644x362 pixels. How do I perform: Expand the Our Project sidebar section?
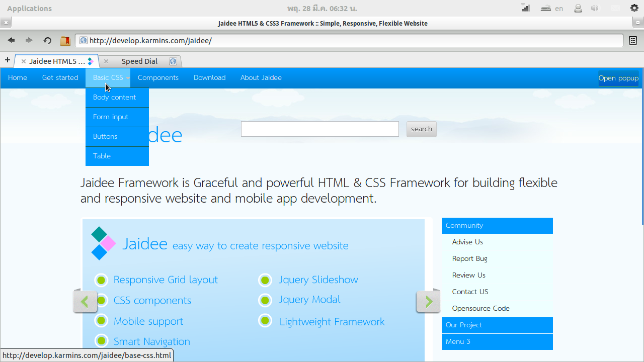[x=497, y=325]
